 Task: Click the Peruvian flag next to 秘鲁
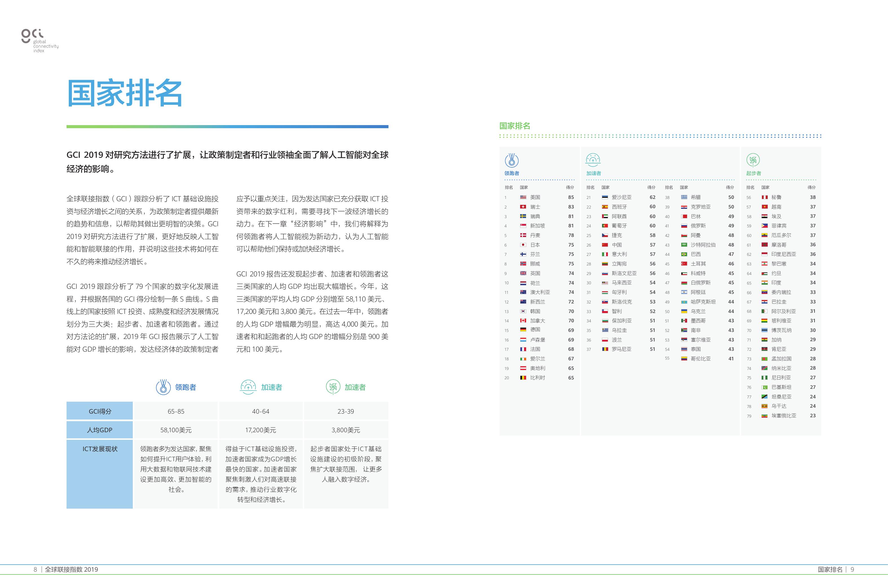pyautogui.click(x=764, y=197)
